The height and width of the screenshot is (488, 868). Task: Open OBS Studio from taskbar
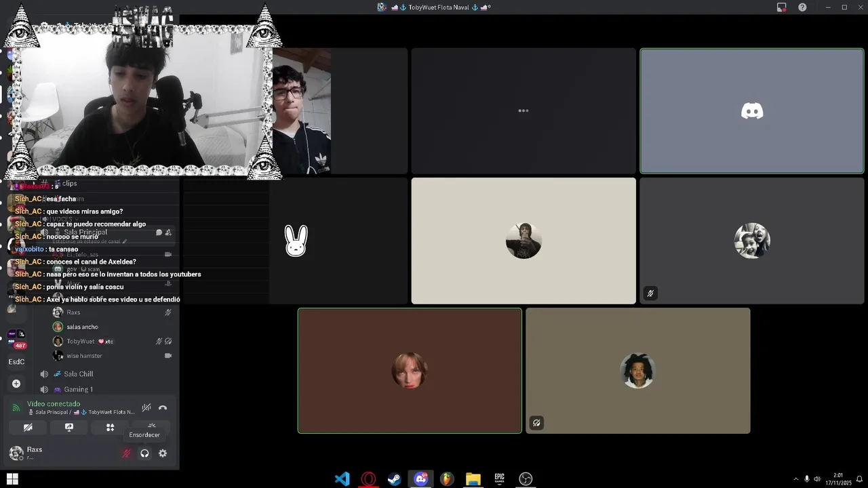point(526,479)
